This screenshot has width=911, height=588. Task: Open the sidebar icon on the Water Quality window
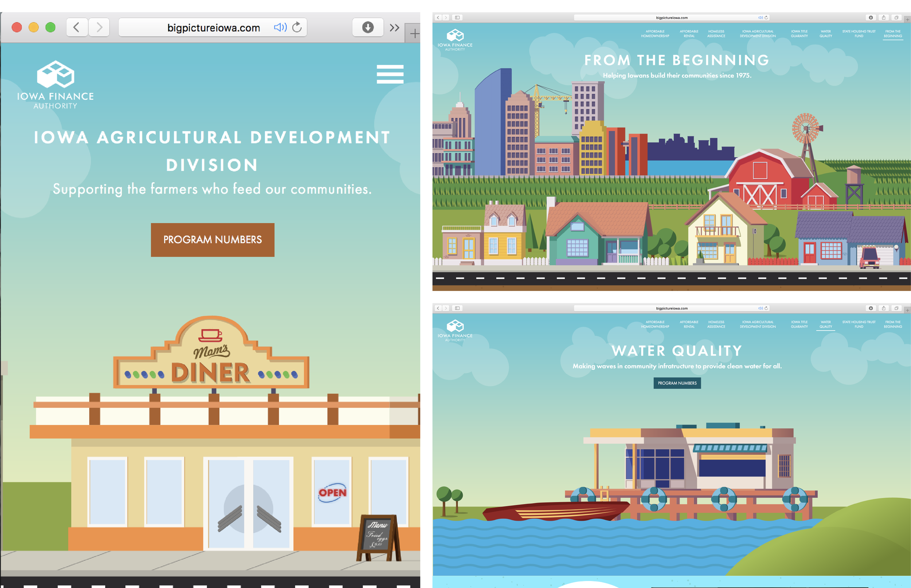point(457,308)
